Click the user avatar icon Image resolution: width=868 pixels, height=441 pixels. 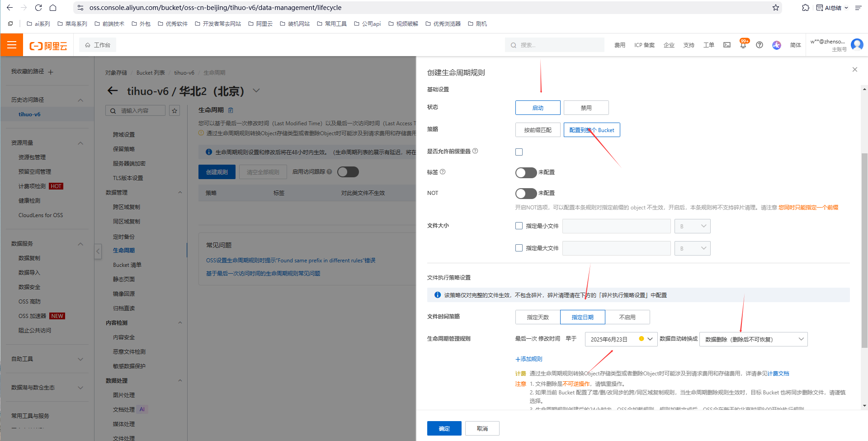pyautogui.click(x=857, y=44)
